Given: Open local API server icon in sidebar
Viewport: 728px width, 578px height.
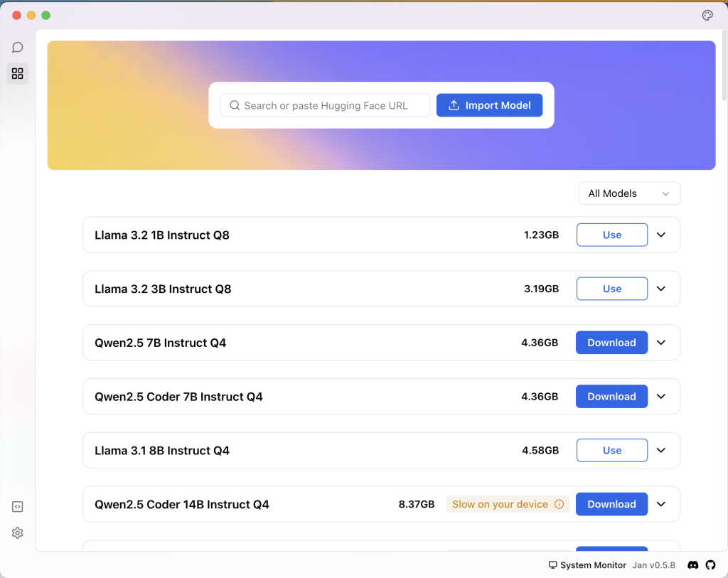Looking at the screenshot, I should [18, 507].
